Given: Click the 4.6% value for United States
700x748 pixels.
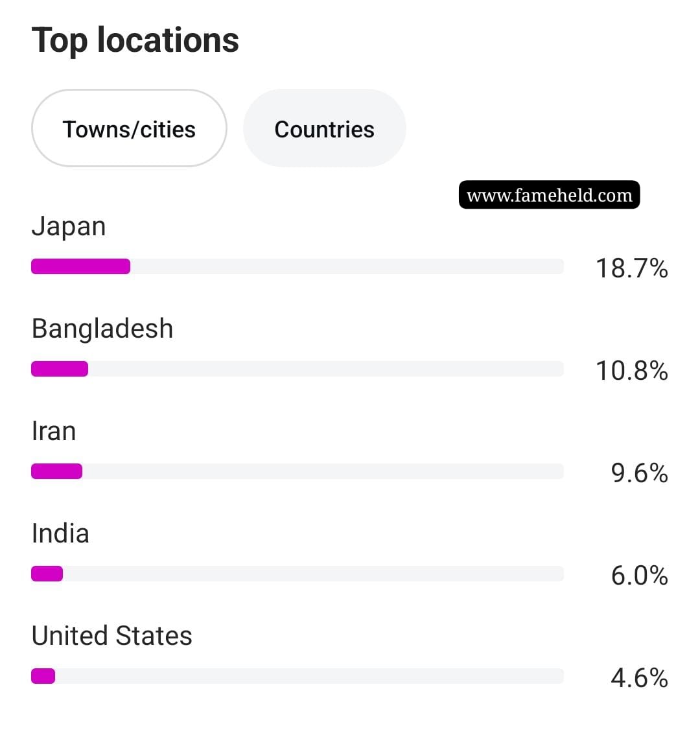Looking at the screenshot, I should (x=640, y=678).
